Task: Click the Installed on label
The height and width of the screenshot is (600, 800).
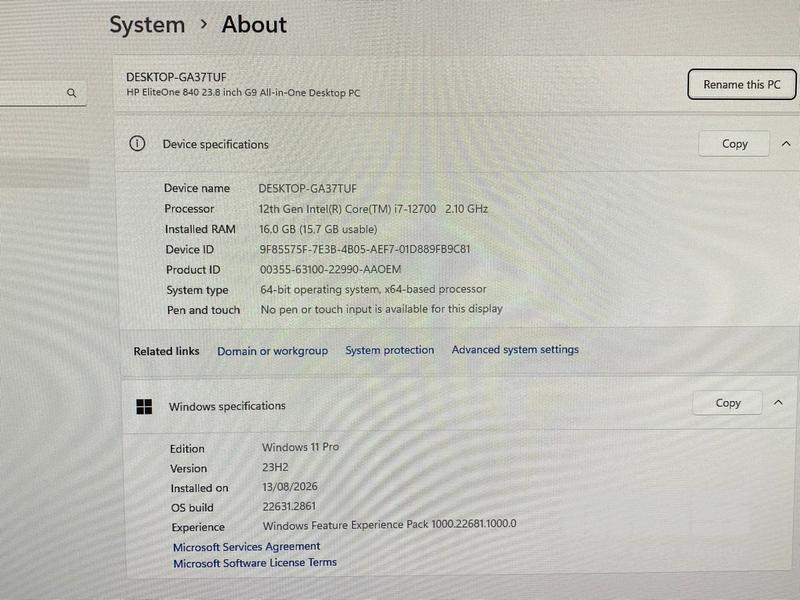Action: coord(199,488)
